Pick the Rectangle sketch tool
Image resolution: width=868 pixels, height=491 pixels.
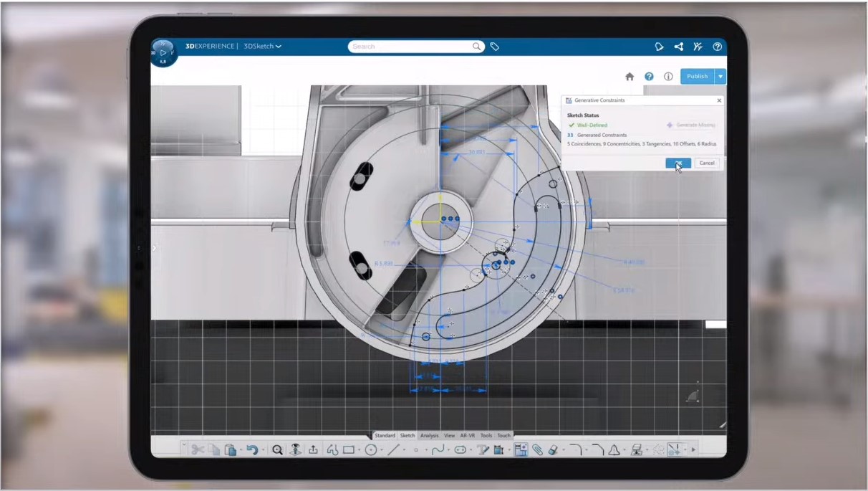[x=349, y=450]
